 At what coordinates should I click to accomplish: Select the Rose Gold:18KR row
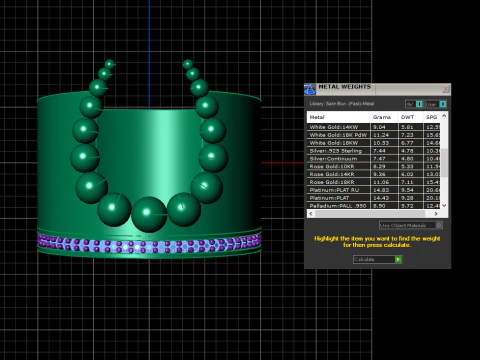374,182
